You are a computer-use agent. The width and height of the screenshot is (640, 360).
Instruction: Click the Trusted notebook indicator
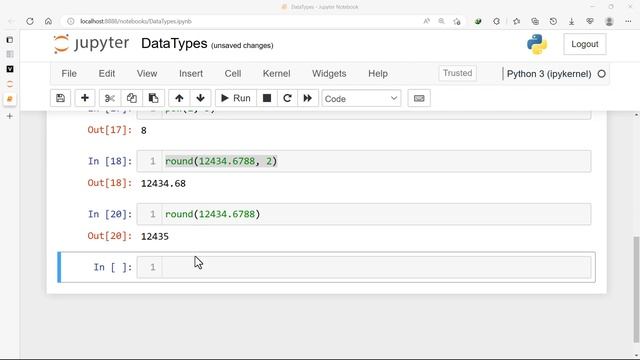pyautogui.click(x=457, y=73)
